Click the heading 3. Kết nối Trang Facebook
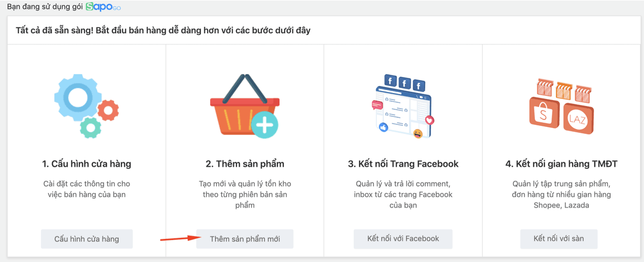 403,164
